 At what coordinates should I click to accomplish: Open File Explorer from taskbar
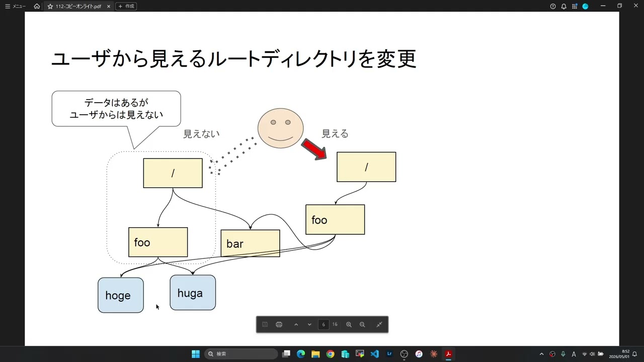coord(315,354)
